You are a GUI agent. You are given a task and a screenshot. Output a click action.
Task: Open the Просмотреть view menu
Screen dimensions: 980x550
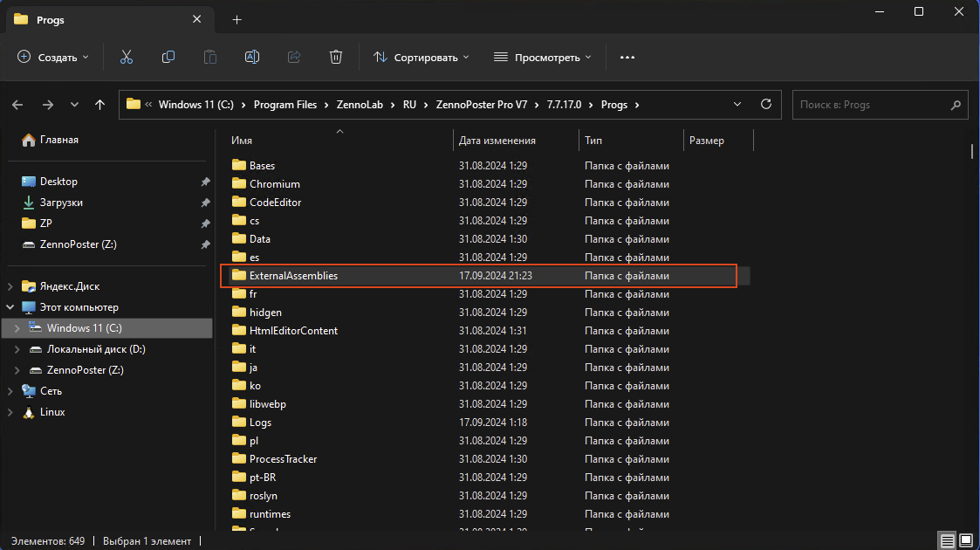(x=543, y=57)
